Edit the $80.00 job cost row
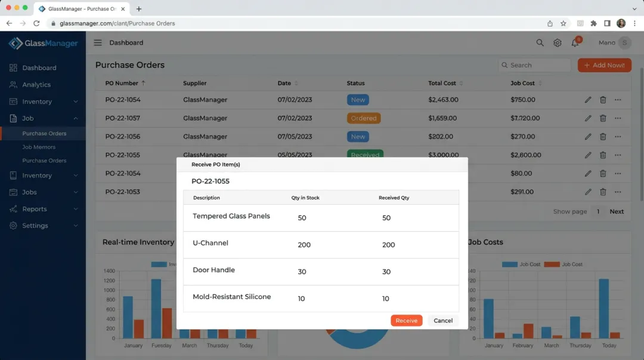Image resolution: width=644 pixels, height=360 pixels. [588, 174]
